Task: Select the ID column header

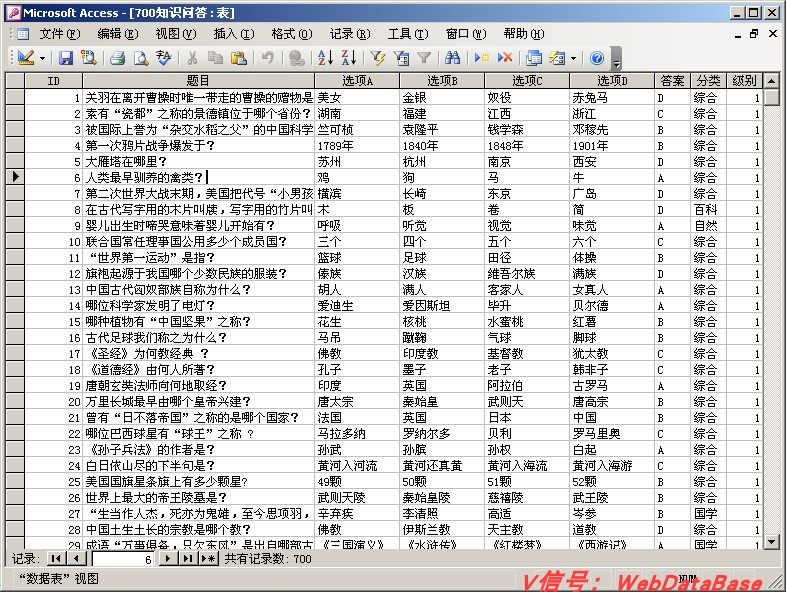Action: pyautogui.click(x=54, y=81)
